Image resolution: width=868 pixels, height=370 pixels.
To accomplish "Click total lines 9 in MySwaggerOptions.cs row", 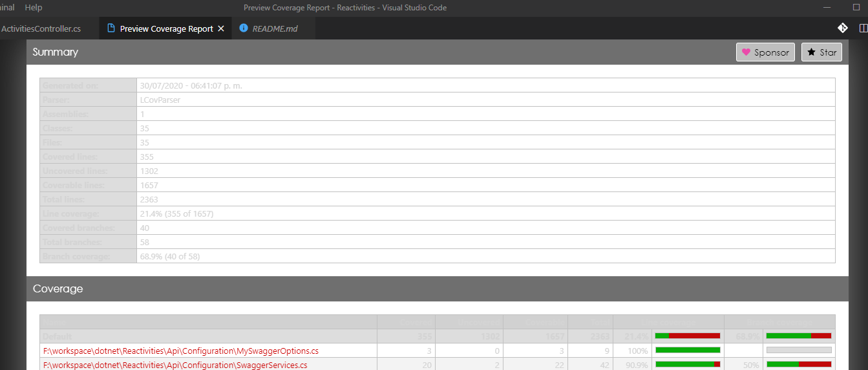I will (x=606, y=351).
